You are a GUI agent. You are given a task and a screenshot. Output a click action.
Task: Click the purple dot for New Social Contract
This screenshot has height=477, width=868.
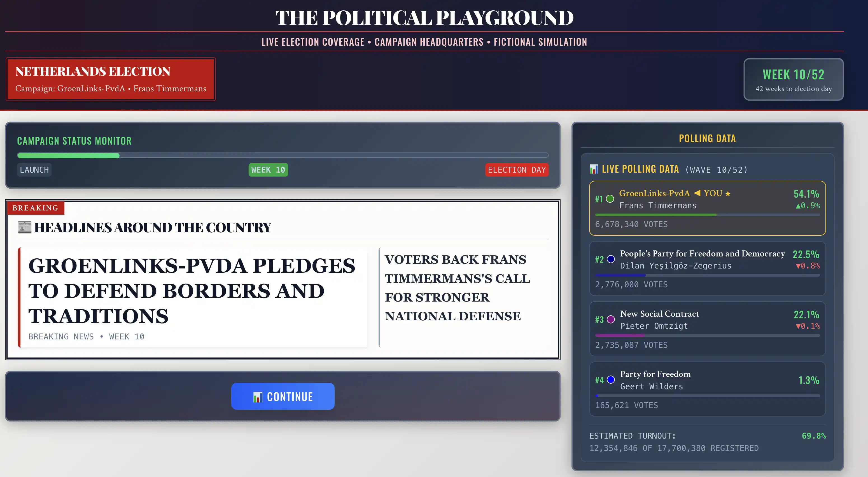tap(611, 319)
